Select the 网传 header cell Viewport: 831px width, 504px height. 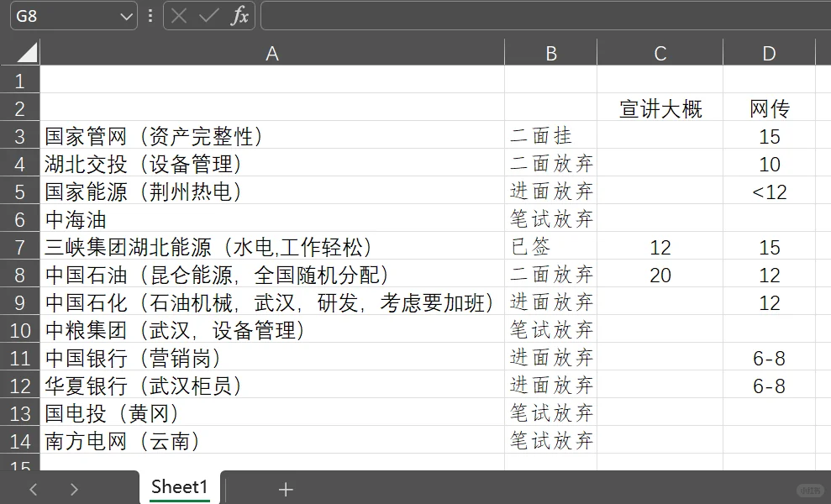pos(769,108)
